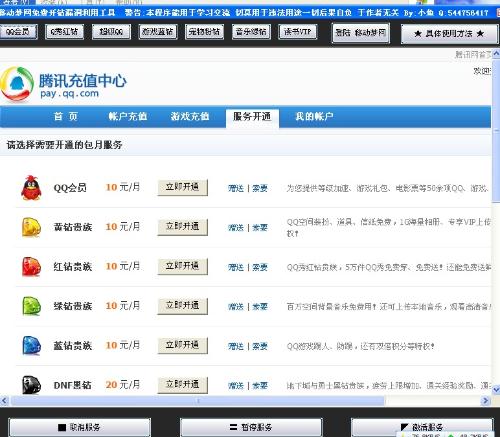Open the 我的帐户 tab

tap(314, 116)
